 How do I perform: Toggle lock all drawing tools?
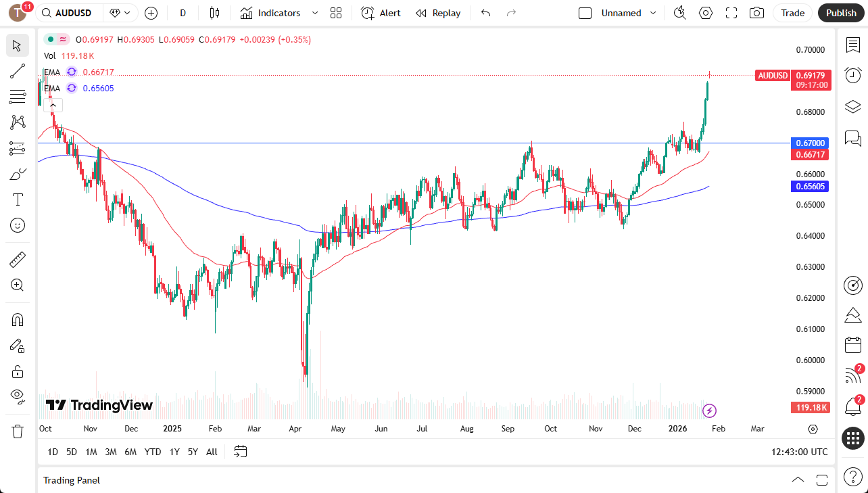[x=17, y=371]
